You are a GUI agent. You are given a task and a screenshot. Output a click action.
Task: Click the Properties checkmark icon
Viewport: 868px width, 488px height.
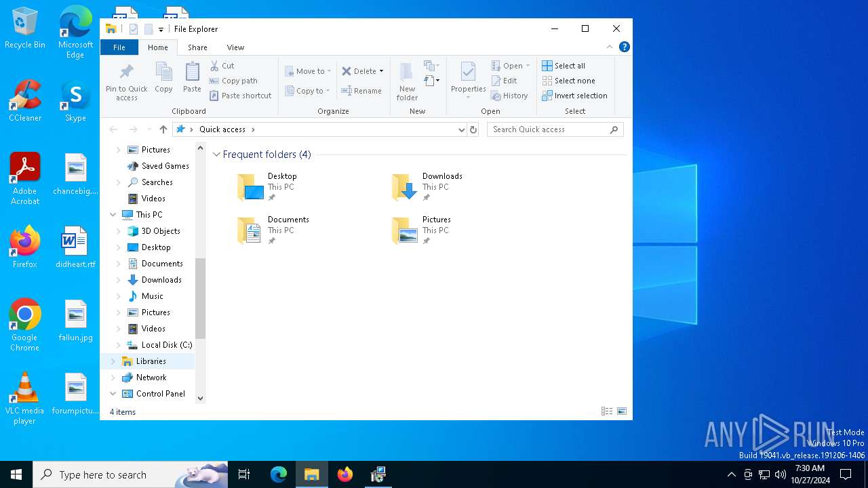point(469,72)
